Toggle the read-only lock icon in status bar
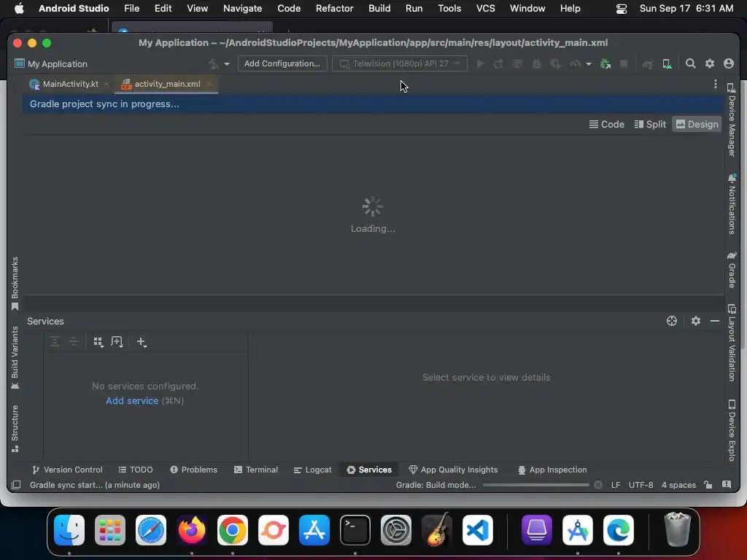This screenshot has width=747, height=560. tap(708, 485)
